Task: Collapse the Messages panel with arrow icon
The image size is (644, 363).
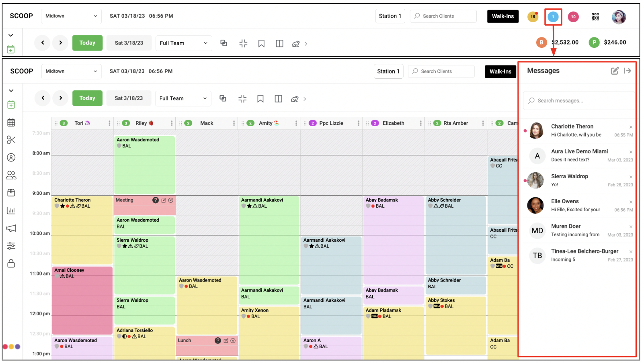Action: [x=628, y=71]
